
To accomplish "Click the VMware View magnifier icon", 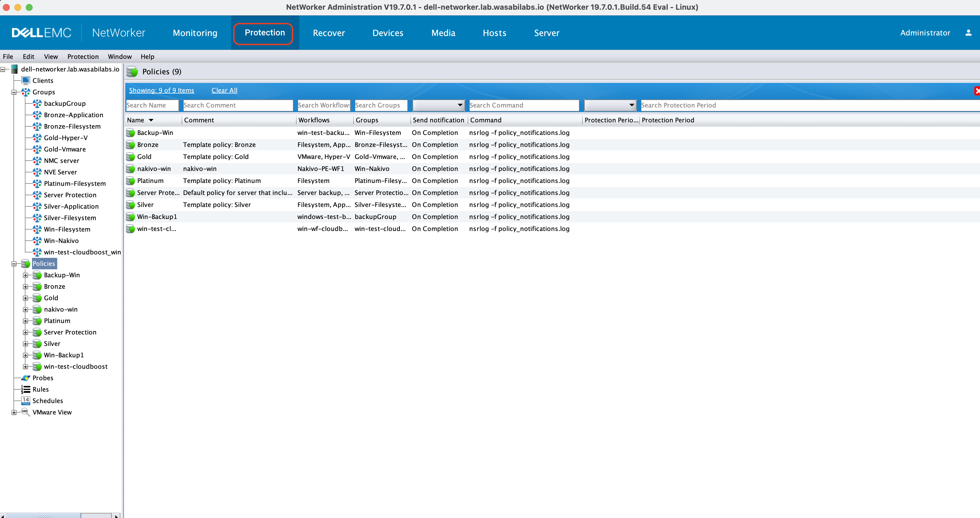I will [25, 412].
